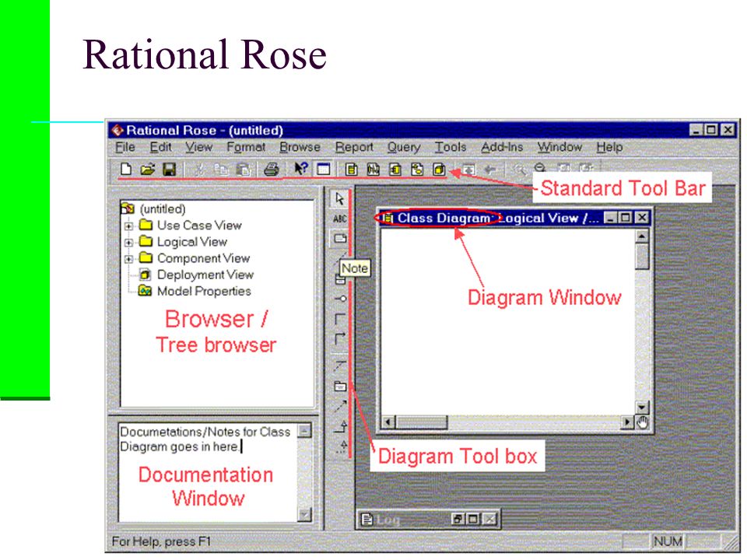Image resolution: width=747 pixels, height=560 pixels.
Task: Open the View menu
Action: (x=198, y=147)
